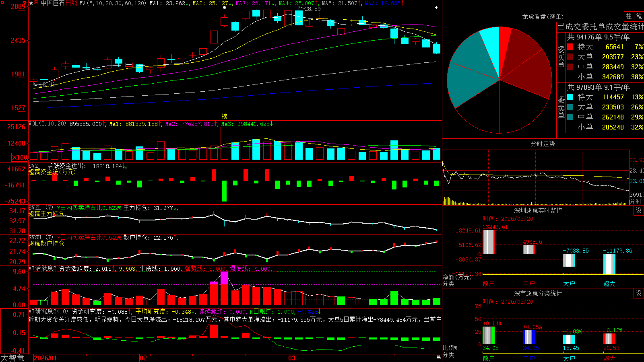Click the dark red 大单 buy order swatch
The height and width of the screenshot is (362, 644).
pos(570,57)
